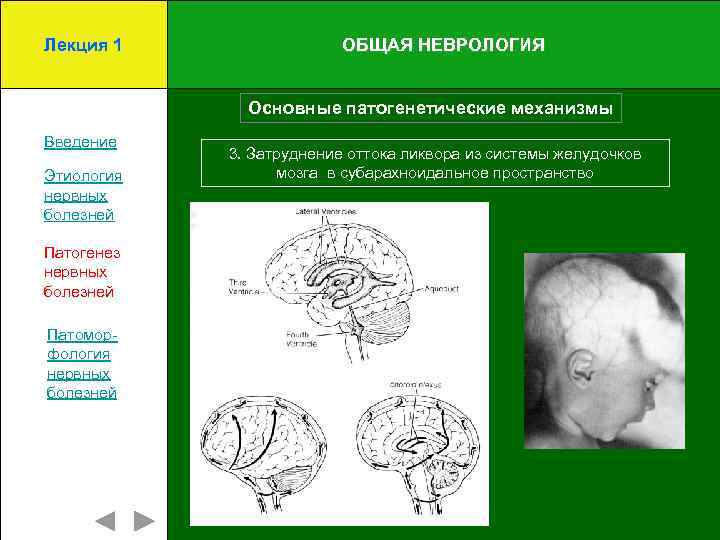Select Патогенез нервных болезней section
This screenshot has height=540, width=720.
82,272
